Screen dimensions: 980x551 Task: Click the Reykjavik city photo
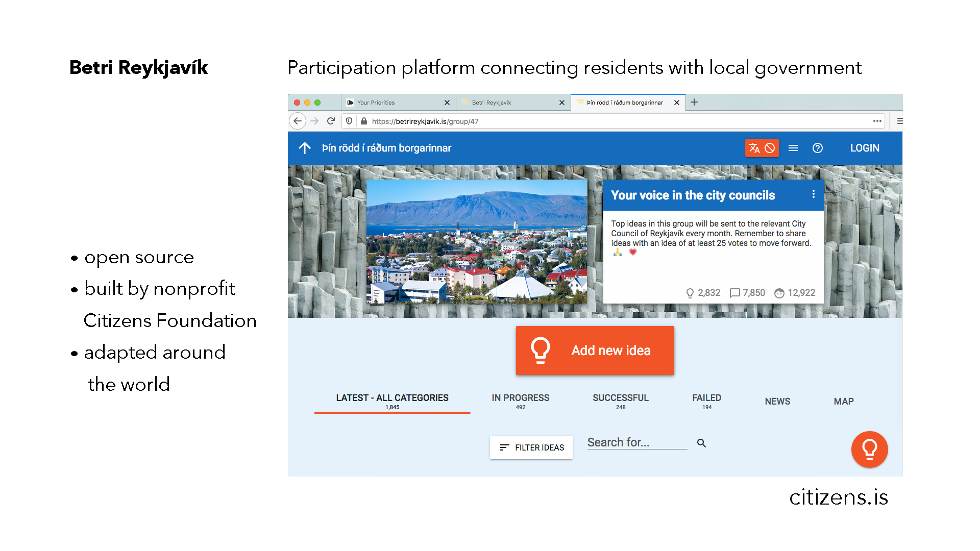[x=477, y=241]
